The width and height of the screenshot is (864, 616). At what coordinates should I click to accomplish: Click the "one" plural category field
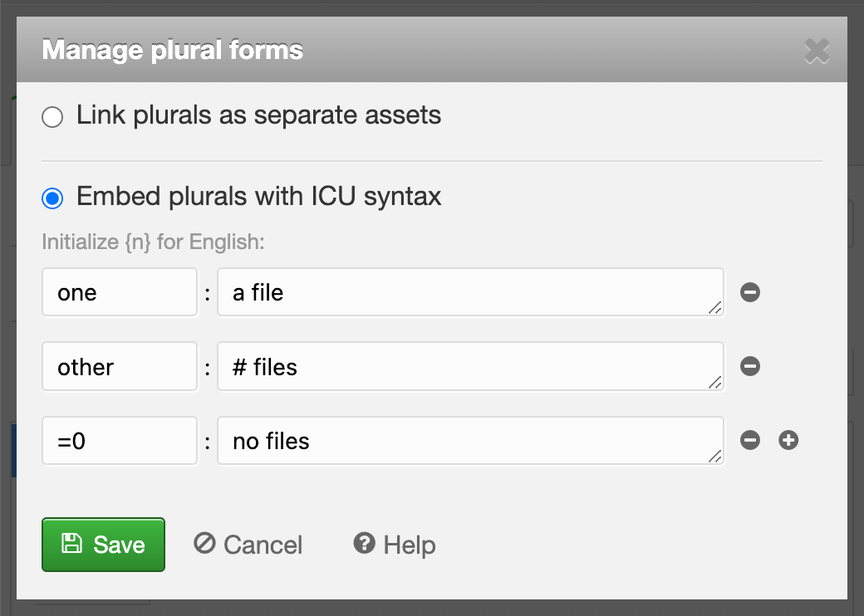coord(120,292)
